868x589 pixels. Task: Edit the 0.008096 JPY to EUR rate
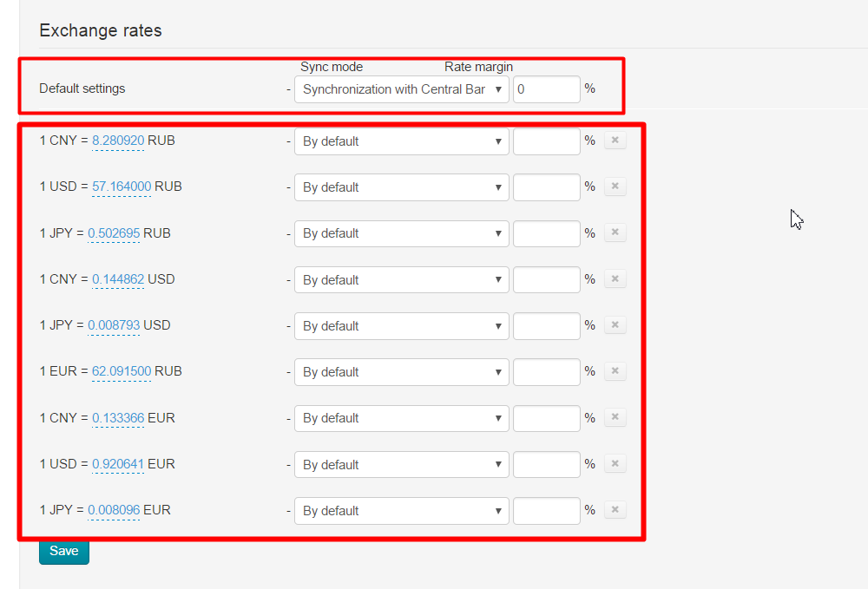[114, 510]
